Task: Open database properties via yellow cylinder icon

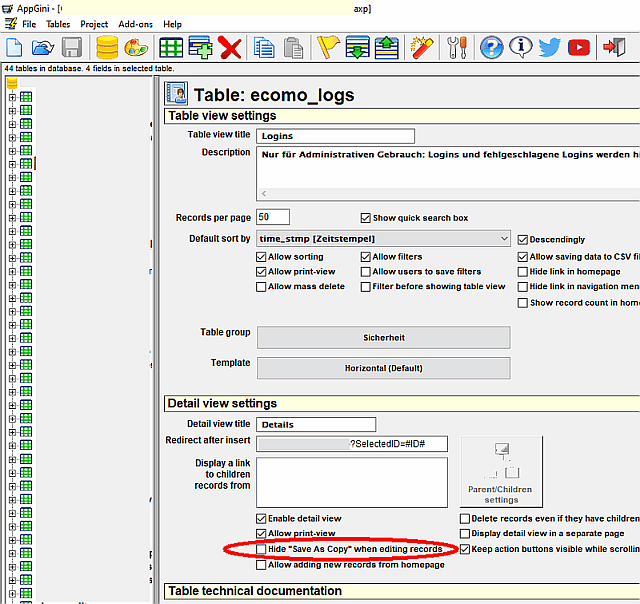Action: click(107, 47)
